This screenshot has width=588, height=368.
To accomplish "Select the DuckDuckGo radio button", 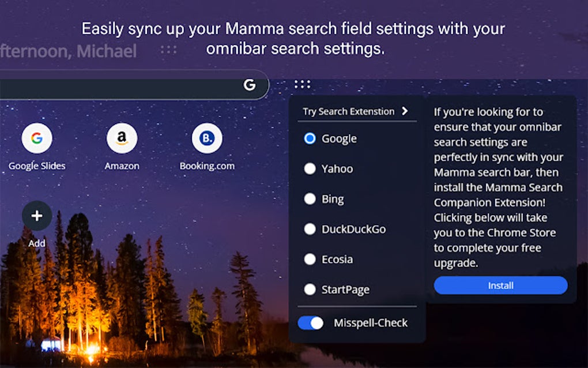I will pos(310,229).
